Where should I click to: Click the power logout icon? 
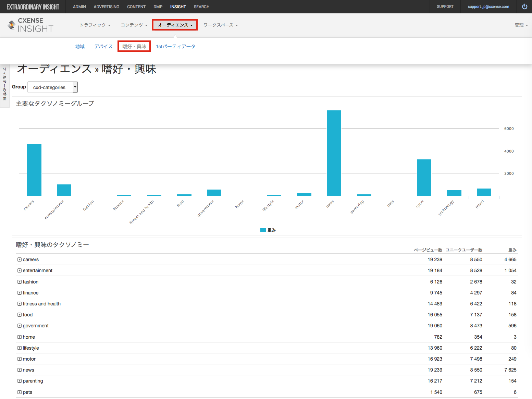(524, 7)
